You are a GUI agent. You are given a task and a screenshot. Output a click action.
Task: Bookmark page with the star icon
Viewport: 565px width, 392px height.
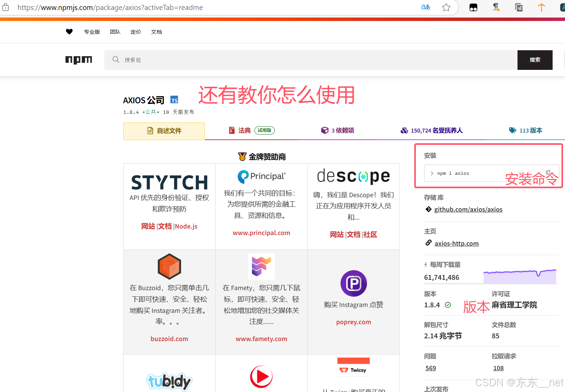click(x=446, y=7)
